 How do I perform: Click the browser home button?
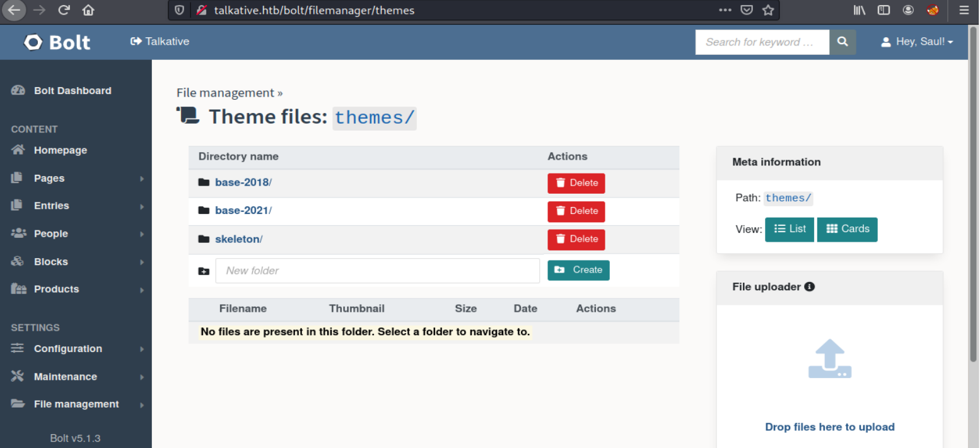(89, 10)
